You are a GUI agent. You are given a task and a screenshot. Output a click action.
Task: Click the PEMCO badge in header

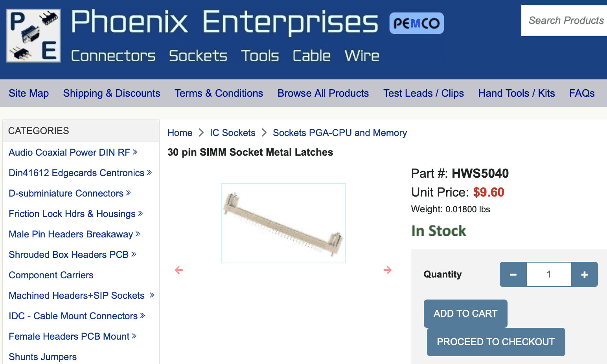[416, 23]
